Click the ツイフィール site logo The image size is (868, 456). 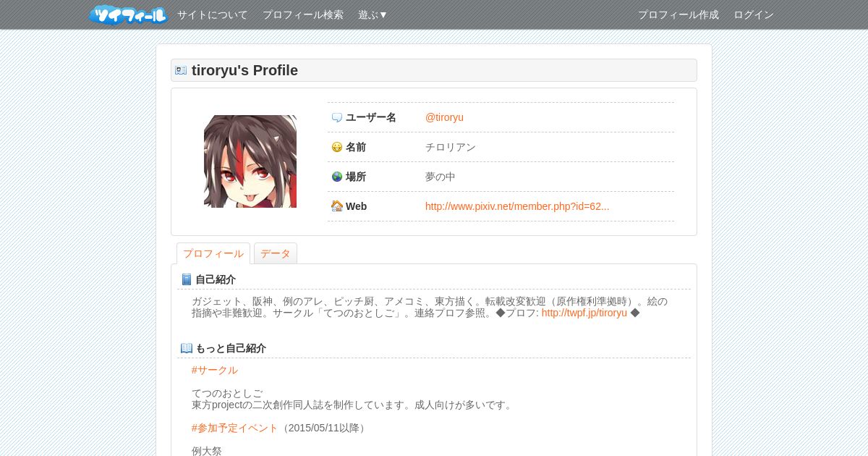pyautogui.click(x=128, y=14)
